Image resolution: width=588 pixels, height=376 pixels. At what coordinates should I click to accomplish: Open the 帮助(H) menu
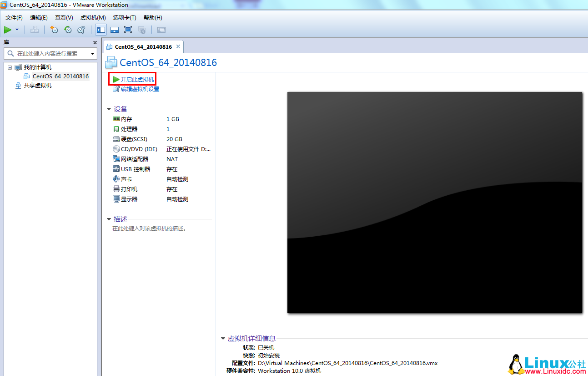coord(153,17)
